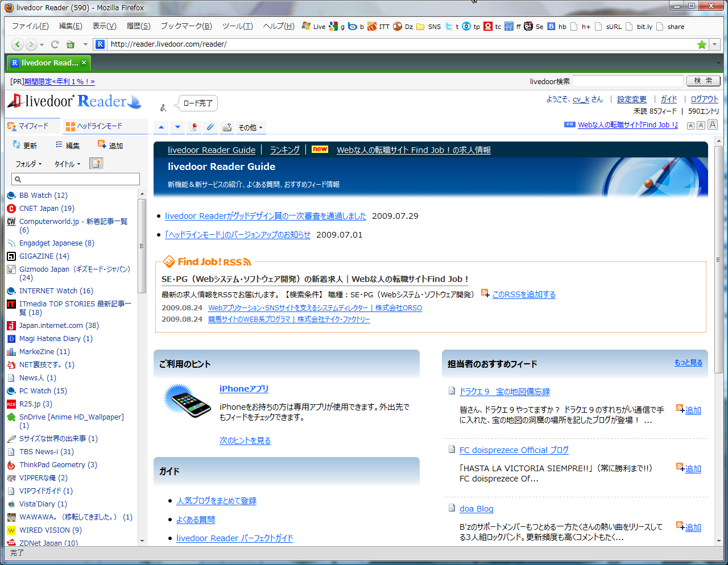Image resolution: width=728 pixels, height=565 pixels.
Task: Click the ITT bookmark icon
Action: point(372,26)
